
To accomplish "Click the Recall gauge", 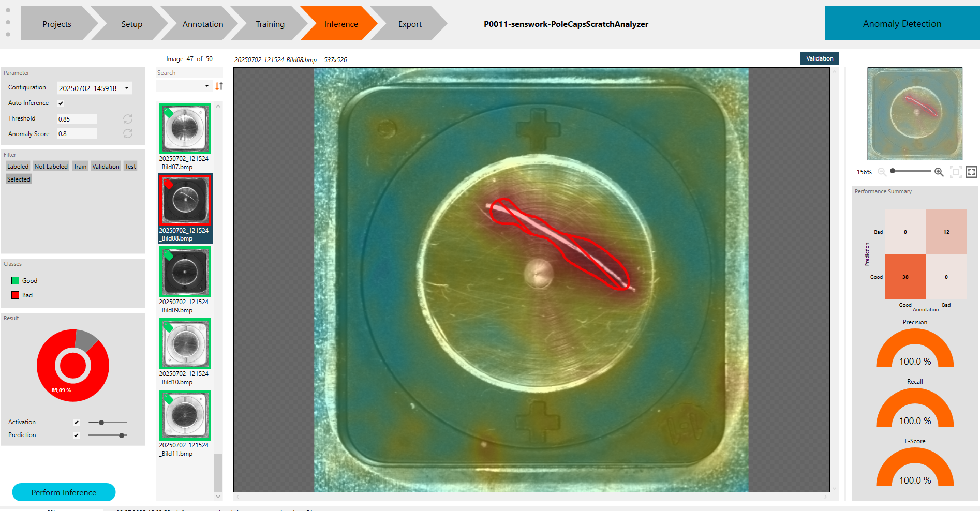I will (x=915, y=408).
